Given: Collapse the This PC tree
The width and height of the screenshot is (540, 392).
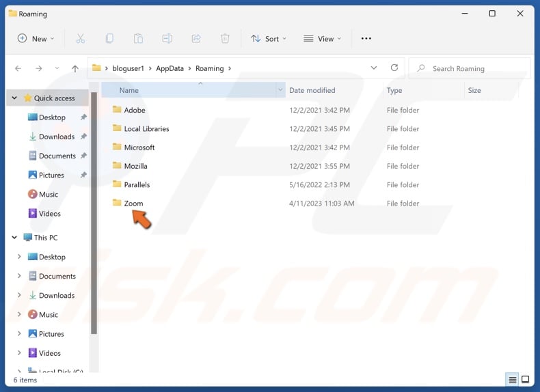Looking at the screenshot, I should (14, 238).
